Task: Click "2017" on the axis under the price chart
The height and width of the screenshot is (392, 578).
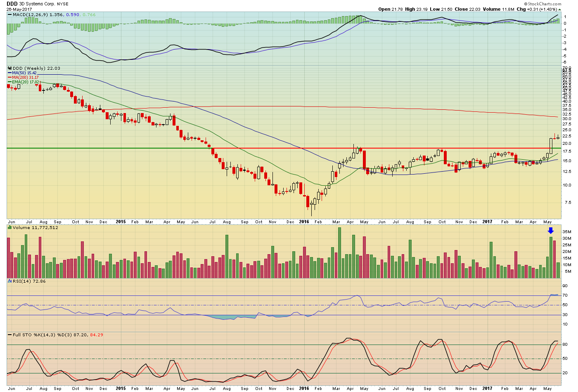Action: [487, 222]
